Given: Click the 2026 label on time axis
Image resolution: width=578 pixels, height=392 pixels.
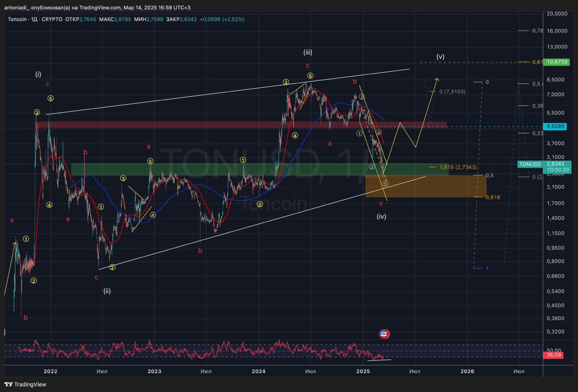Looking at the screenshot, I should [x=467, y=371].
